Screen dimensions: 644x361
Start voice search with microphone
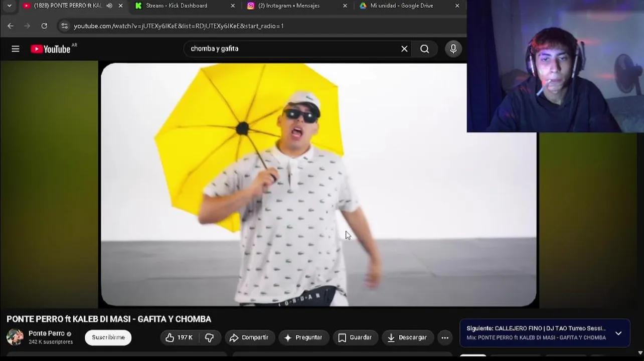tap(453, 49)
